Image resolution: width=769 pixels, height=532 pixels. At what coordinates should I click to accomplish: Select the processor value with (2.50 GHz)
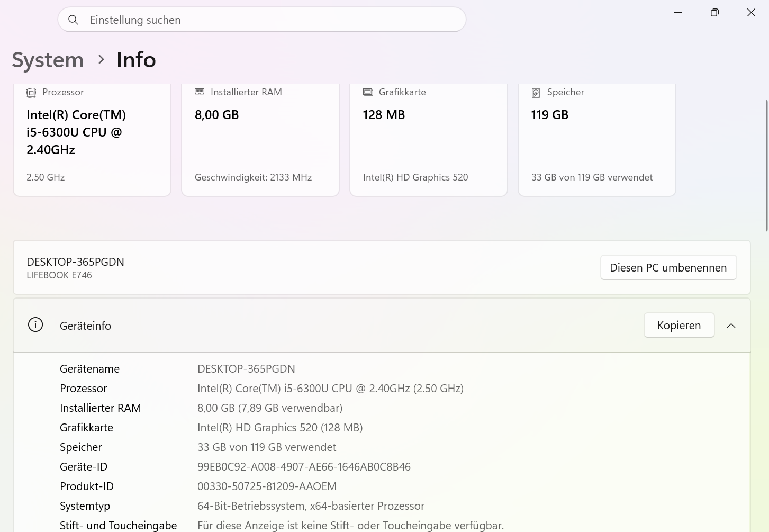[330, 389]
